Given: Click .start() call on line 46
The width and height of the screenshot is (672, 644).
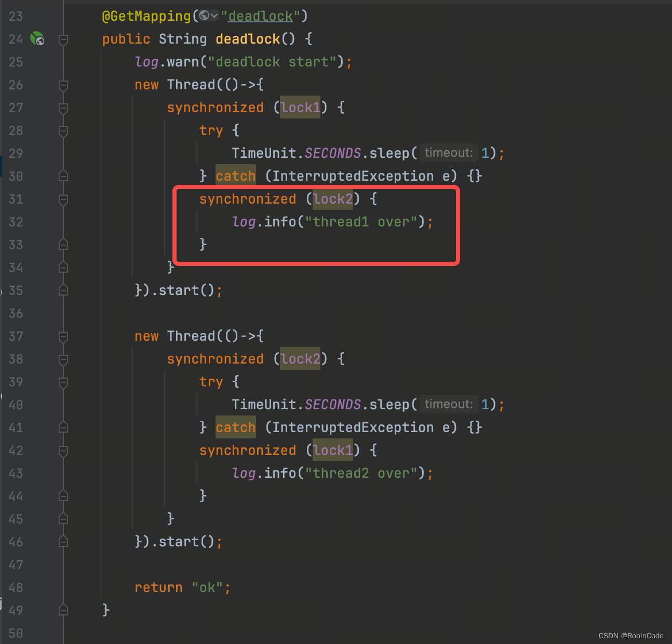Looking at the screenshot, I should (x=183, y=542).
